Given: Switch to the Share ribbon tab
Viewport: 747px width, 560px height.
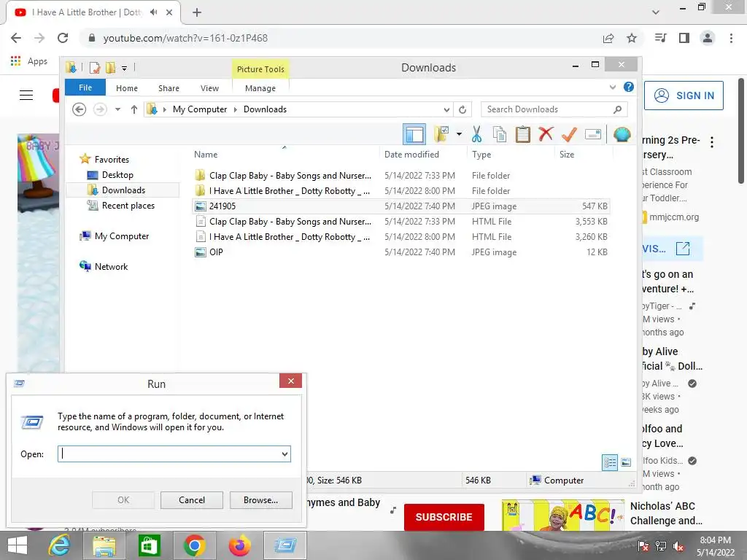Looking at the screenshot, I should 169,88.
